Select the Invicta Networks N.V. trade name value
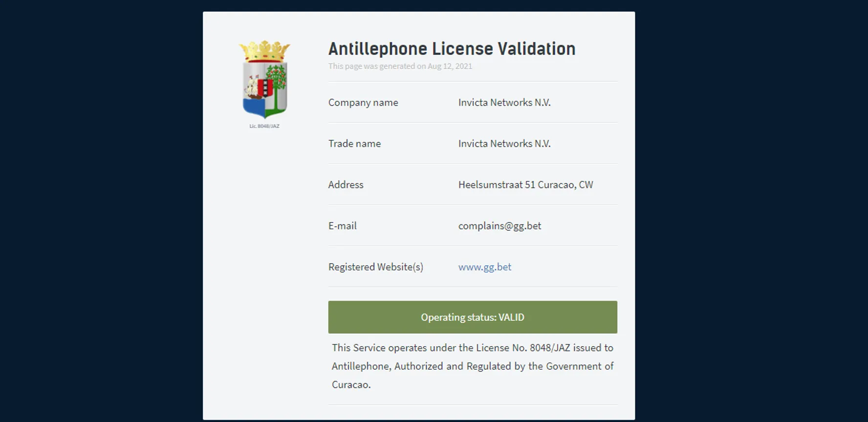 pyautogui.click(x=504, y=144)
